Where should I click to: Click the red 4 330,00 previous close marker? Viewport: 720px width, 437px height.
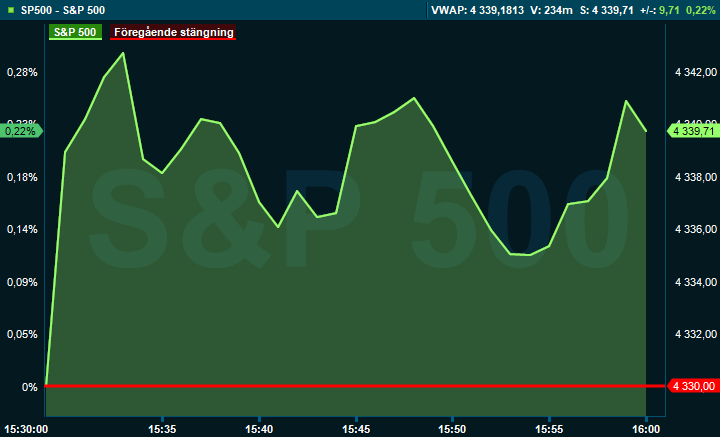(x=693, y=386)
